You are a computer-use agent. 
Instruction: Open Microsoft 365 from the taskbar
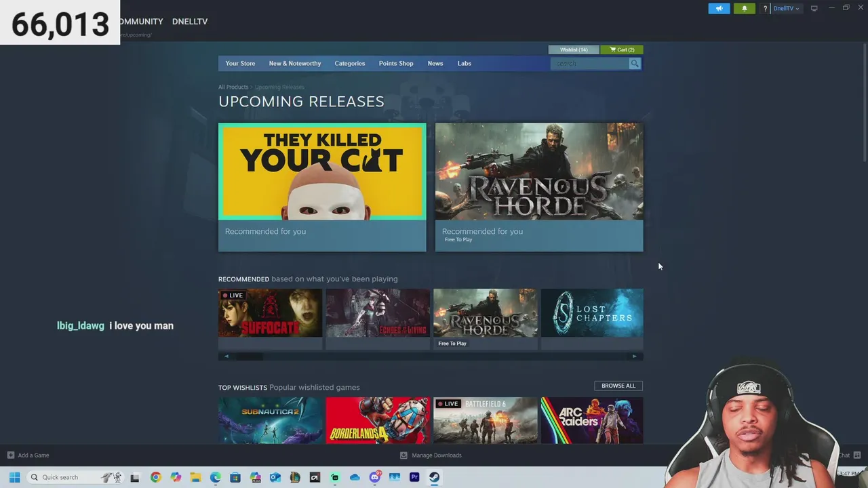pyautogui.click(x=256, y=477)
